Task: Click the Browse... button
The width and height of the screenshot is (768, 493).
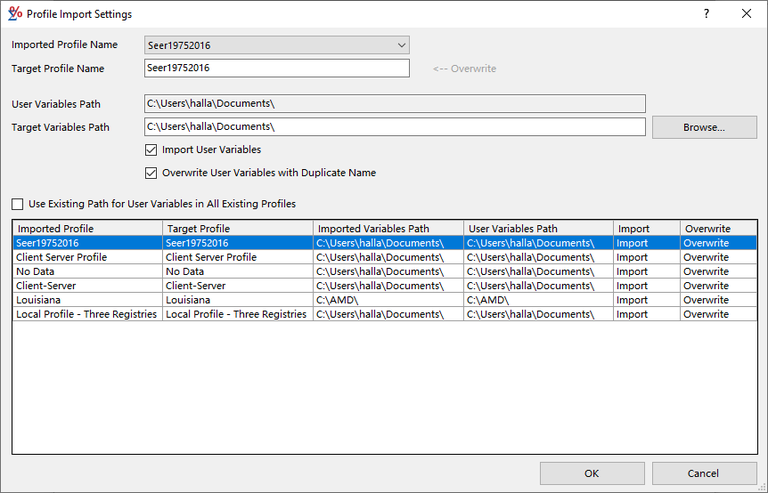Action: [704, 127]
